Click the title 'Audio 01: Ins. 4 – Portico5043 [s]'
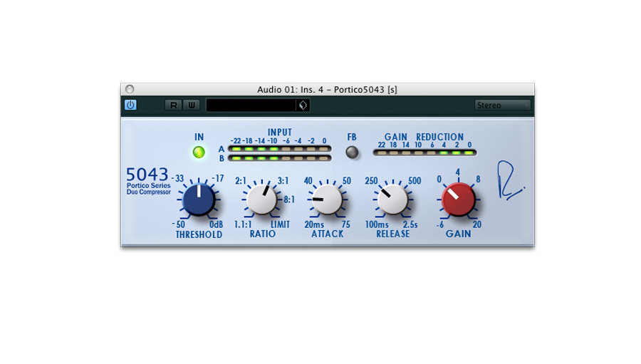This screenshot has width=641, height=364. click(x=327, y=90)
